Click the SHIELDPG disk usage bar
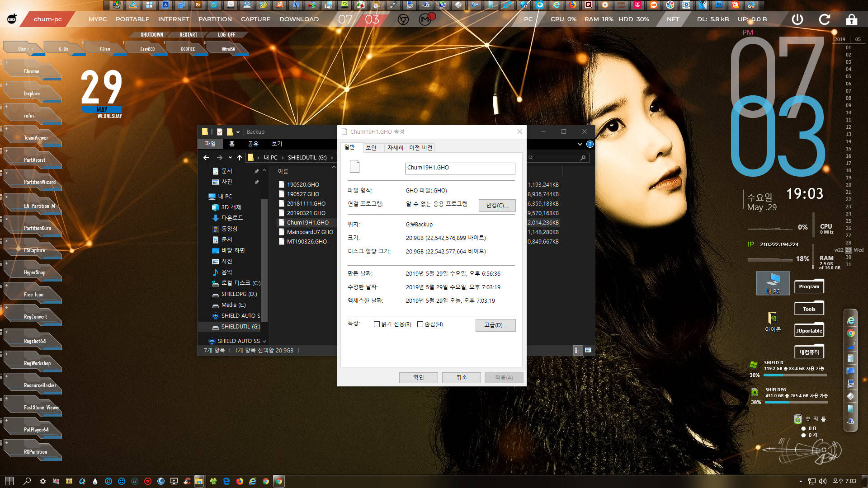Screen dimensions: 868x488 point(797,402)
